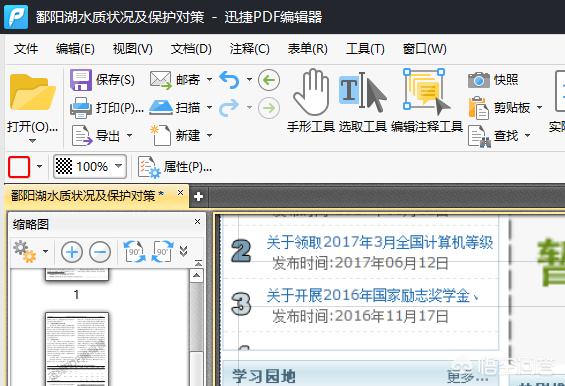Shrink thumbnails with minus circle icon
The height and width of the screenshot is (386, 565).
click(100, 252)
